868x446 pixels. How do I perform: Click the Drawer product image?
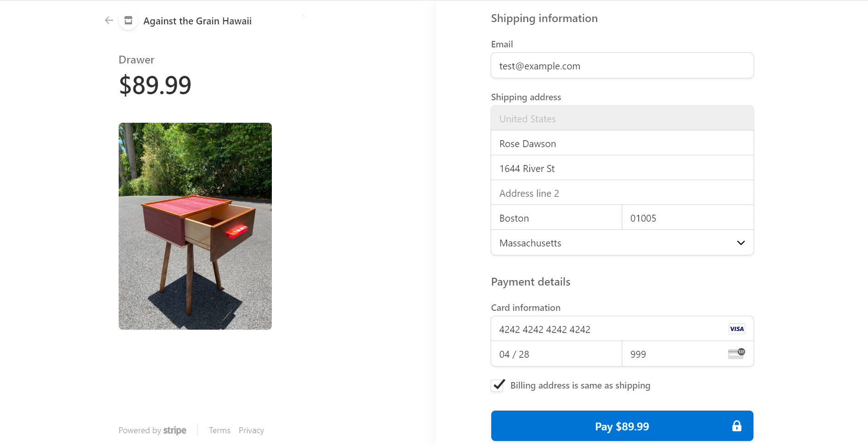[195, 226]
